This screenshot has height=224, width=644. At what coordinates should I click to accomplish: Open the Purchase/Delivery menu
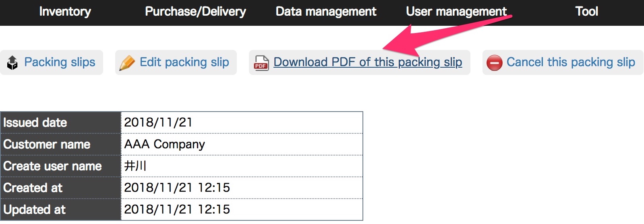tap(195, 12)
